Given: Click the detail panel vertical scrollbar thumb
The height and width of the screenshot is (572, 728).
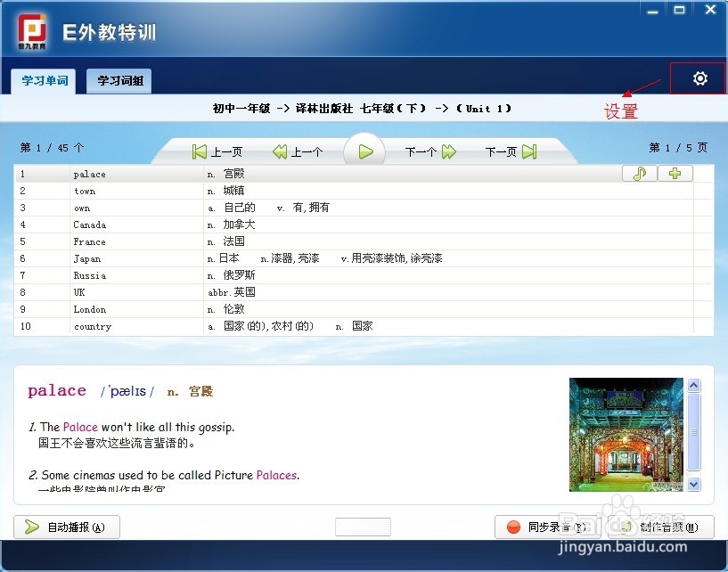Looking at the screenshot, I should (x=693, y=432).
